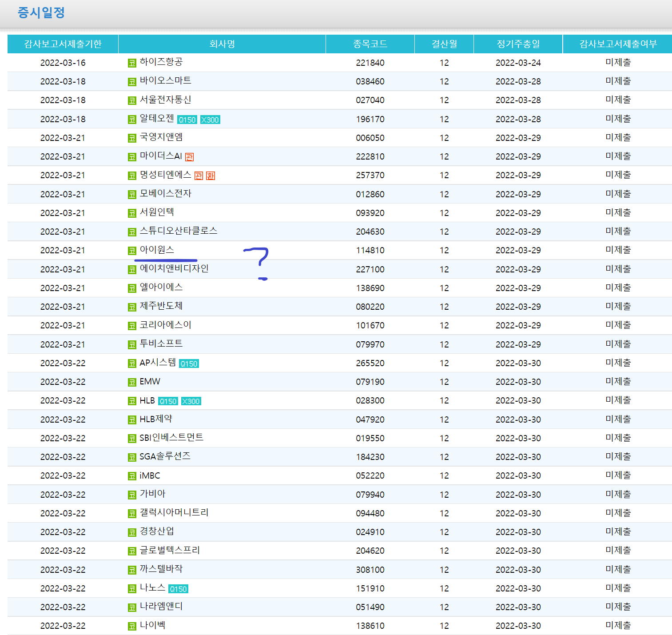The image size is (672, 635).
Task: Select stock code 196170
Action: pos(370,119)
